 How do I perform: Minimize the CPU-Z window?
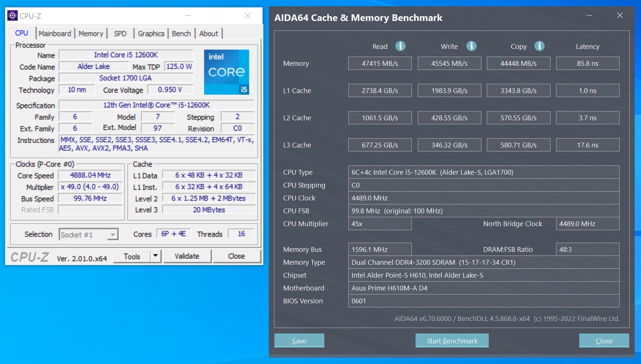188,15
